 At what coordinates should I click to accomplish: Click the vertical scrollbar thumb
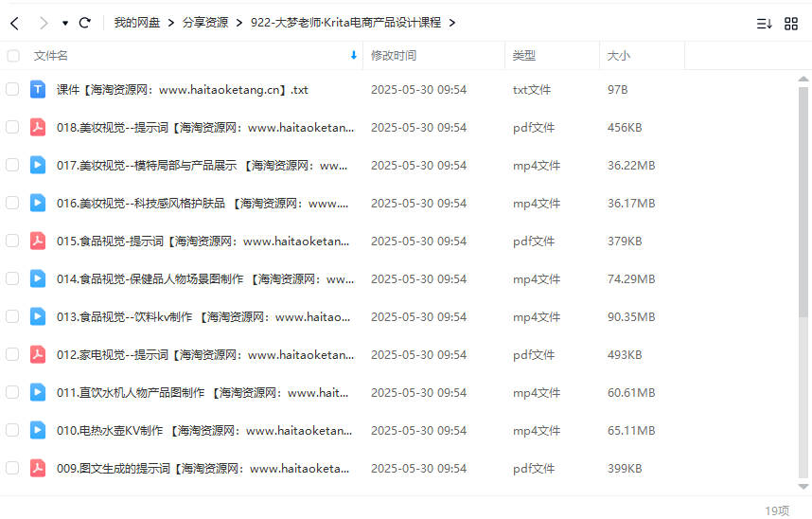point(803,203)
